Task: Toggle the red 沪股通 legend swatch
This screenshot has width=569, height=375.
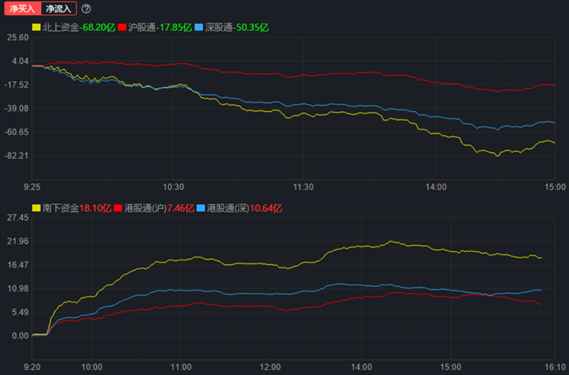Action: pos(122,27)
